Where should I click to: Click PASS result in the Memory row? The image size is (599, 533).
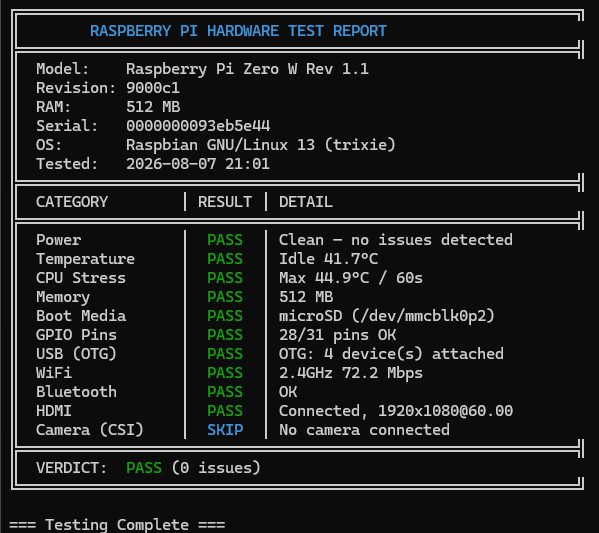[x=225, y=297]
